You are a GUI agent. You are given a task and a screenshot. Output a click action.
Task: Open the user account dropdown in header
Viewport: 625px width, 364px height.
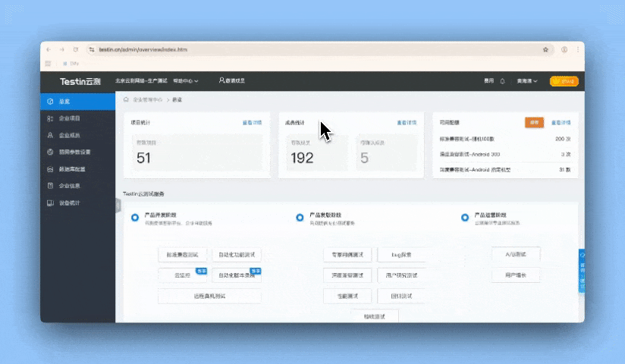click(x=527, y=80)
